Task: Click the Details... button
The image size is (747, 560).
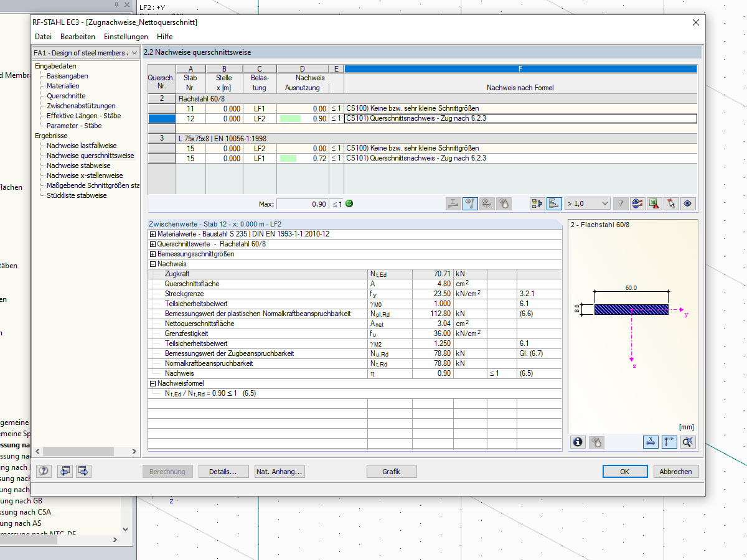Action: [223, 472]
